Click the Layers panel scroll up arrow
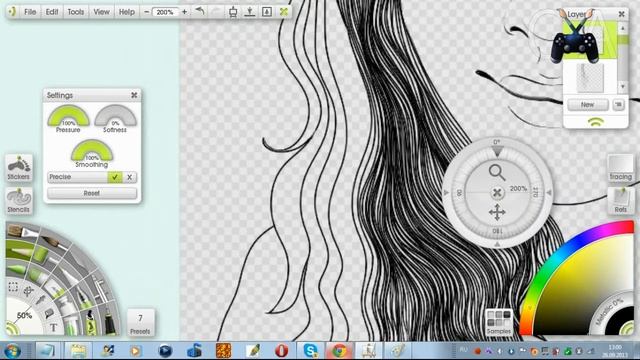Viewport: 640px width, 360px height. coord(622,28)
